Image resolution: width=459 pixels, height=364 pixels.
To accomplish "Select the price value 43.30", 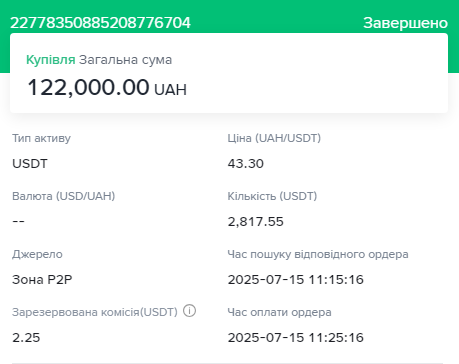I will coord(246,164).
